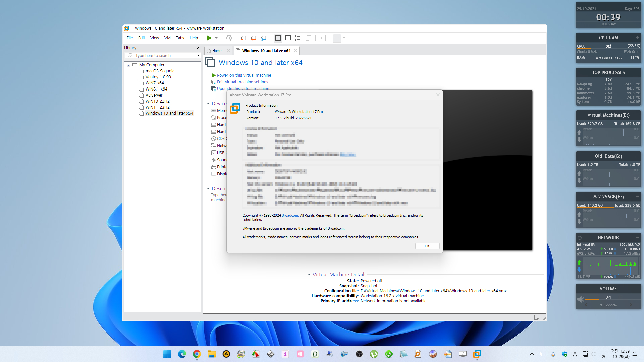Expand the CPU-RAM widget with plus
This screenshot has height=362, width=644.
point(637,38)
